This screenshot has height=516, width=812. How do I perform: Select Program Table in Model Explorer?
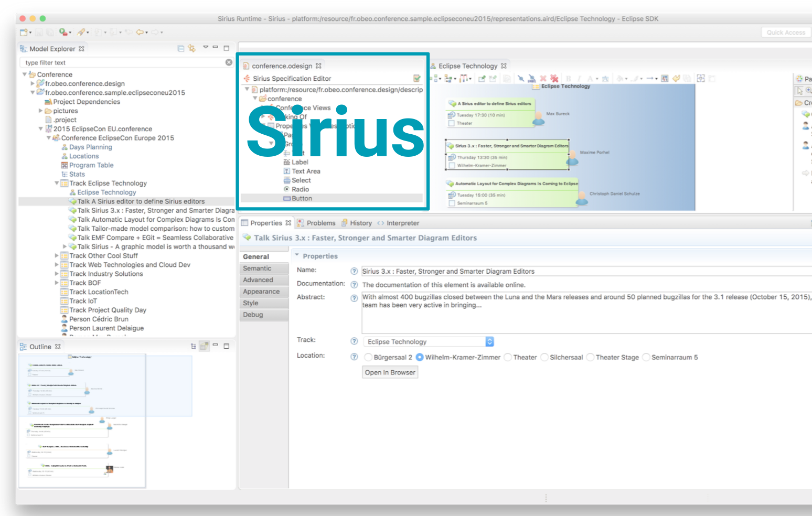[91, 165]
